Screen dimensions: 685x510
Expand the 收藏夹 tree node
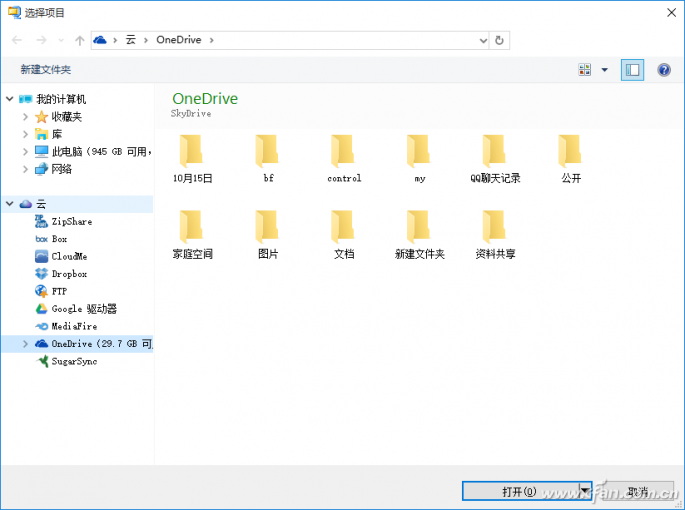(x=25, y=117)
